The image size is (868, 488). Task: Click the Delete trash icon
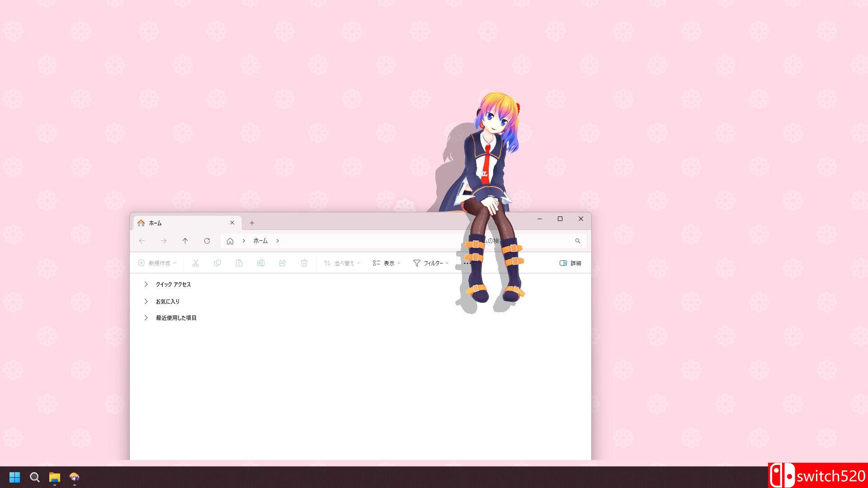304,263
